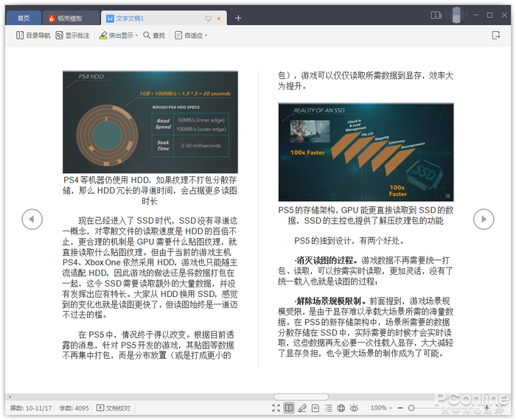Open the 查找 search tool
The height and width of the screenshot is (420, 516).
click(154, 35)
